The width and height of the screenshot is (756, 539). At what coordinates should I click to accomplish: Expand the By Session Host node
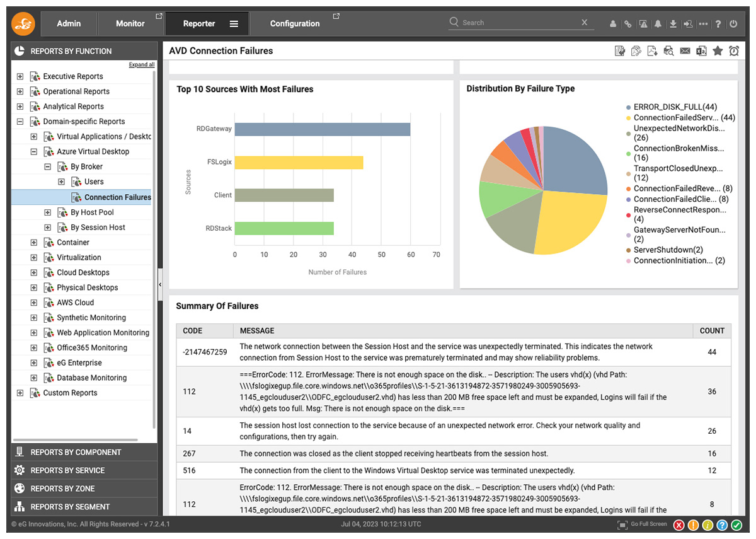48,228
